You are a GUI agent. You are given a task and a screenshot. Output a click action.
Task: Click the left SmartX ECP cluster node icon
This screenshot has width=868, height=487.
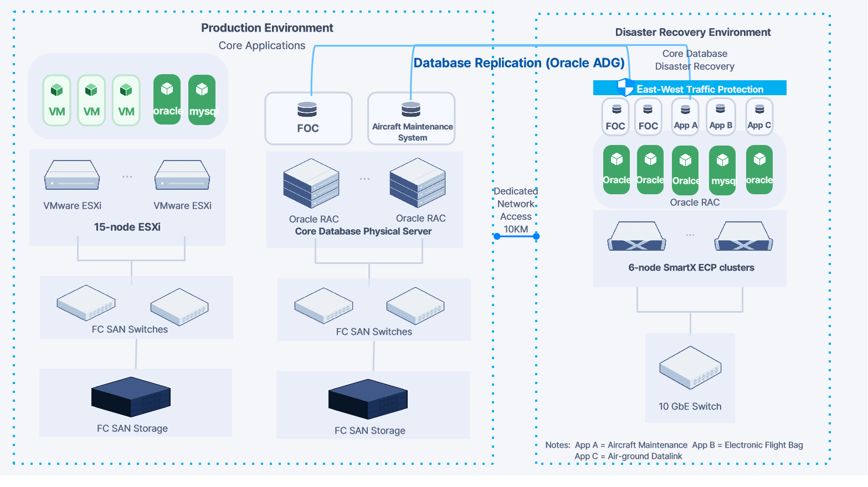pyautogui.click(x=636, y=237)
